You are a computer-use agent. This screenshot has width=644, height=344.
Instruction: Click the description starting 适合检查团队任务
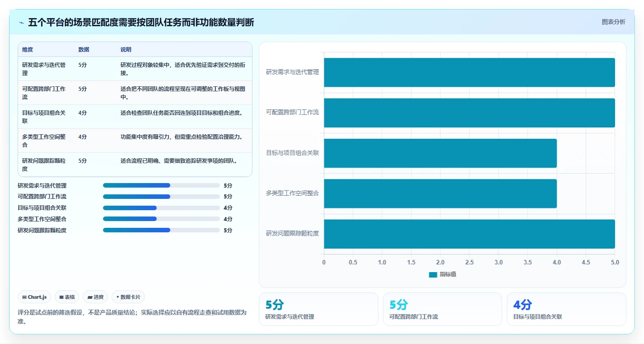[182, 113]
